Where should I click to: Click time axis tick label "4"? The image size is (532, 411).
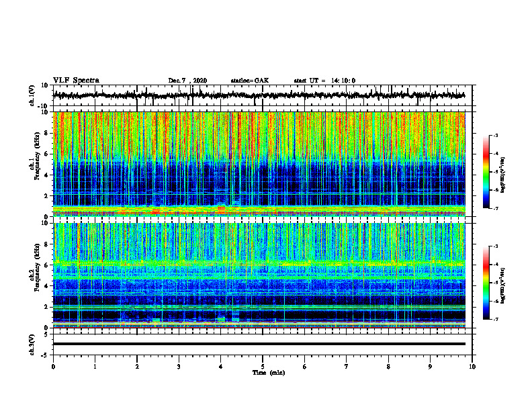point(221,367)
